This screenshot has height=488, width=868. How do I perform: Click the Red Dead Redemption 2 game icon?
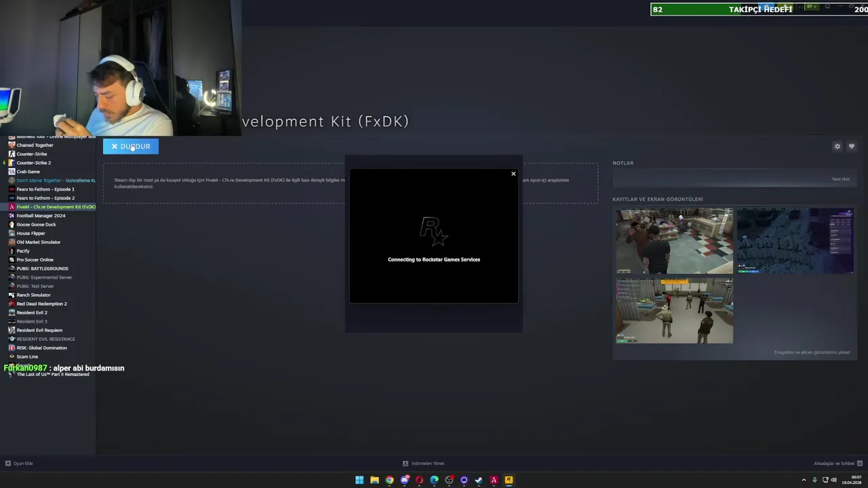click(12, 304)
